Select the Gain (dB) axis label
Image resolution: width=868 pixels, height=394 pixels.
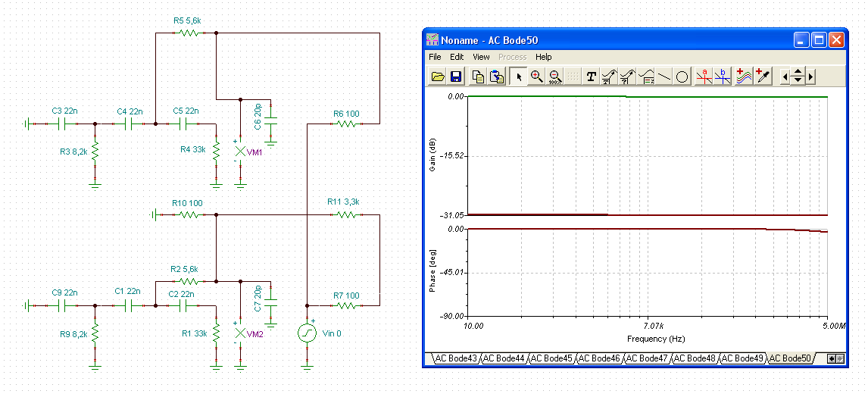coord(433,155)
